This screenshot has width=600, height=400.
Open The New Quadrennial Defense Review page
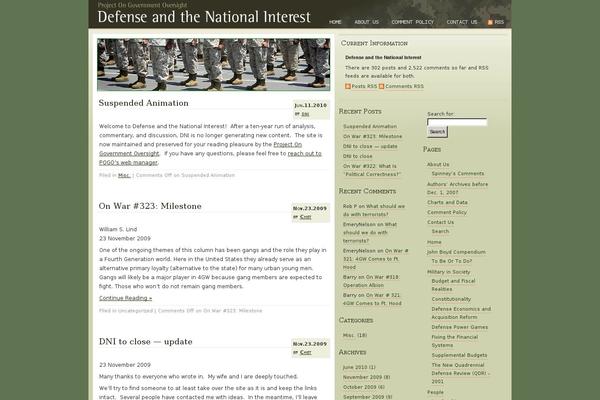point(461,373)
